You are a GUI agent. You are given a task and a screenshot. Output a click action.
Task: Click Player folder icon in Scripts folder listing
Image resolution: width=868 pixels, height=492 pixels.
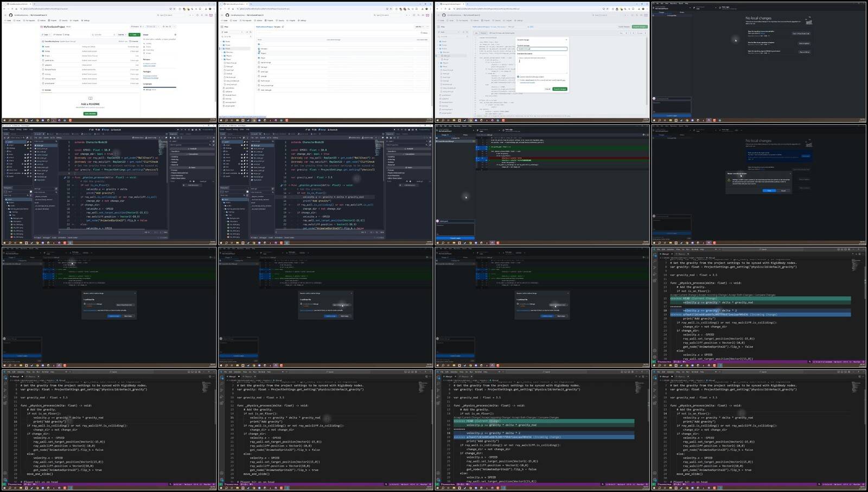259,58
